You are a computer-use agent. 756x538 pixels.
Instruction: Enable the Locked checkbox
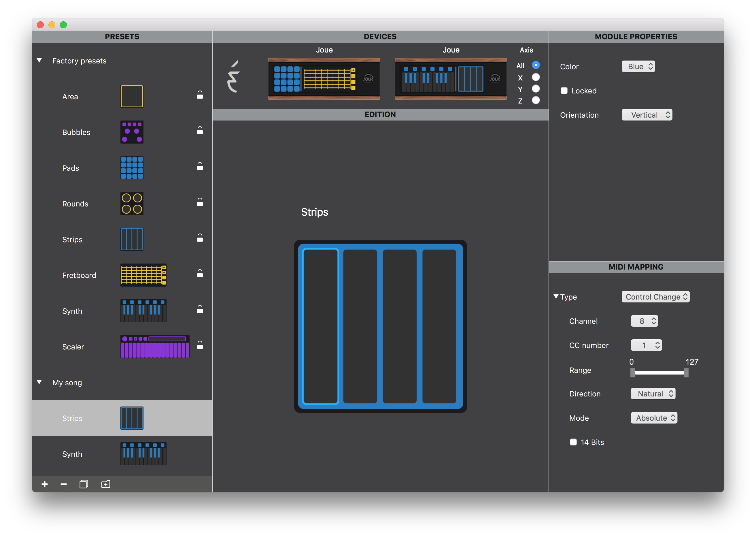click(x=564, y=91)
